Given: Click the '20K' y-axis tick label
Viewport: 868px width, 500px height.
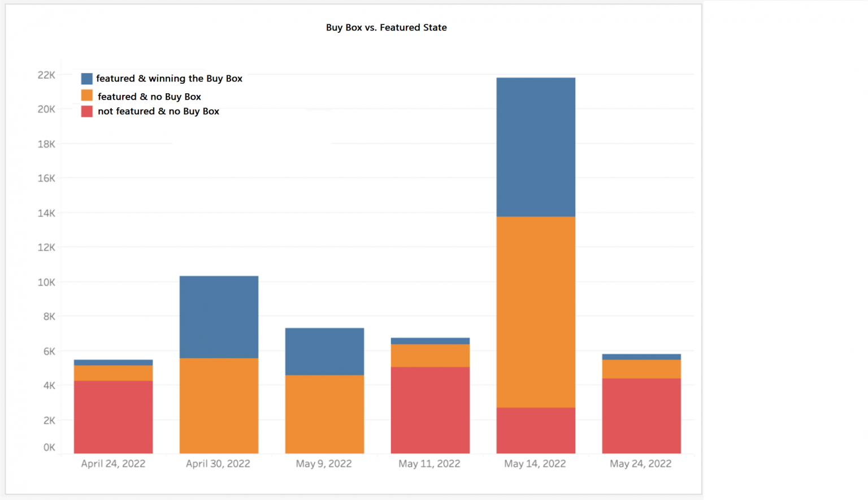Looking at the screenshot, I should click(46, 109).
